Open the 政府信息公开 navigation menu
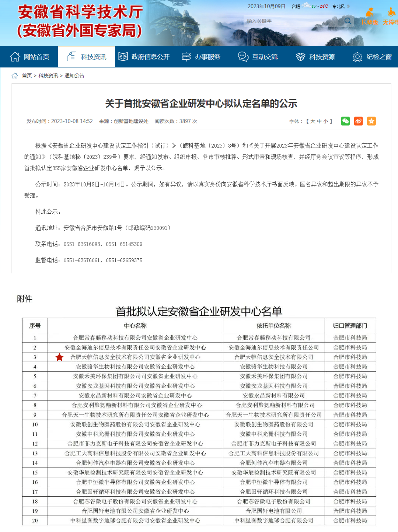The width and height of the screenshot is (398, 532). tap(144, 57)
